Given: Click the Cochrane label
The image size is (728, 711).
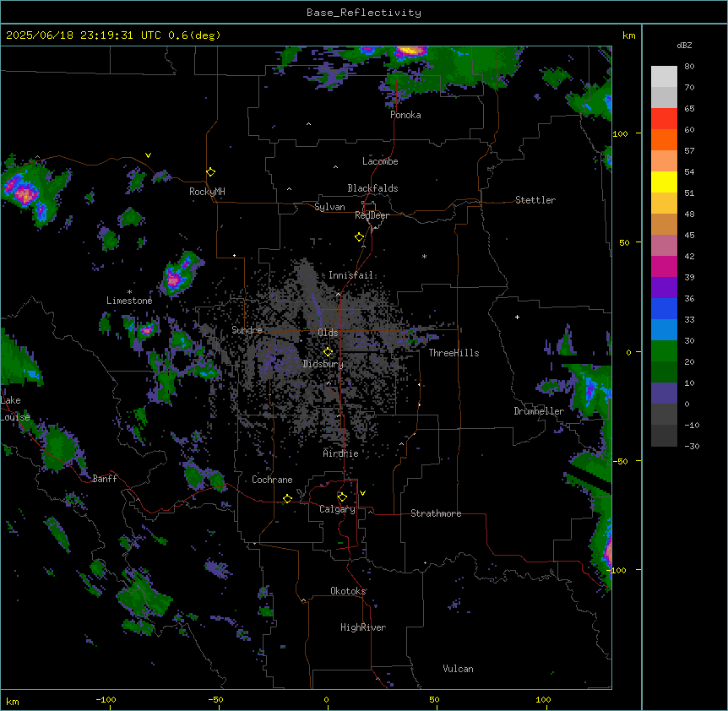Looking at the screenshot, I should (x=272, y=480).
